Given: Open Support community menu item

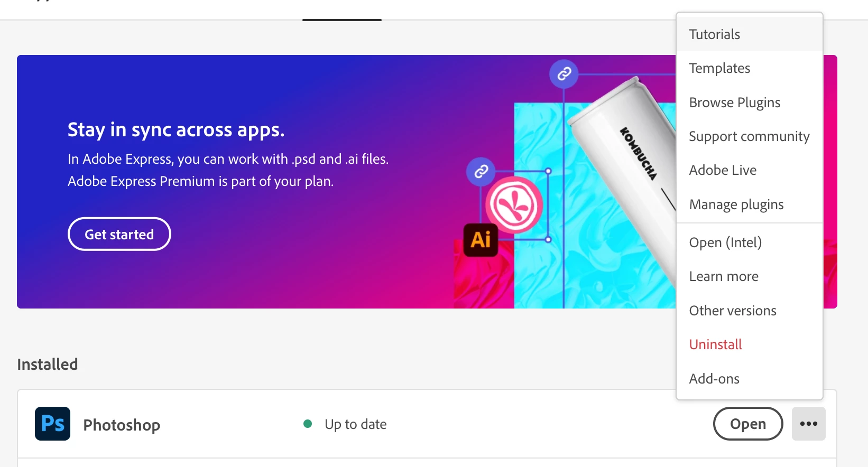Looking at the screenshot, I should tap(749, 136).
